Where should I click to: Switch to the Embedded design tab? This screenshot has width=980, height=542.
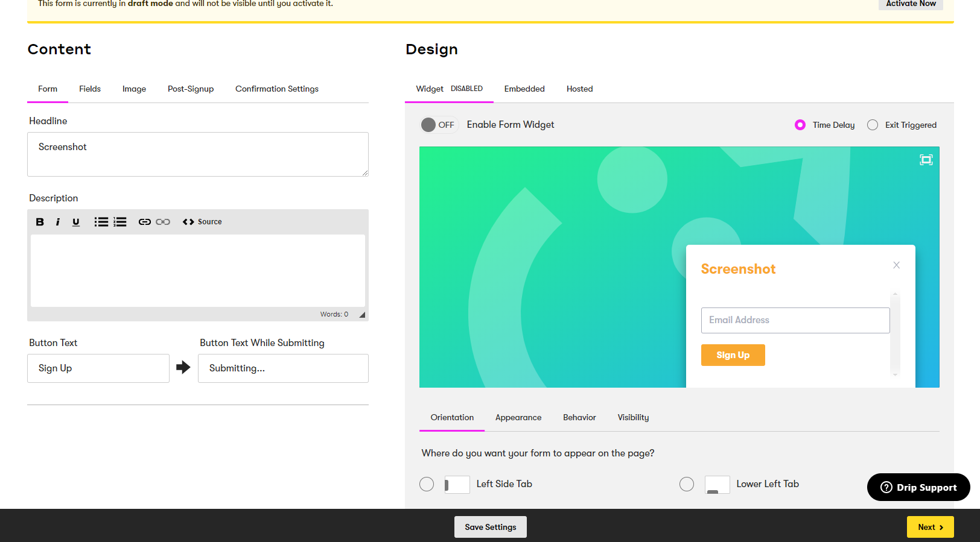point(524,89)
